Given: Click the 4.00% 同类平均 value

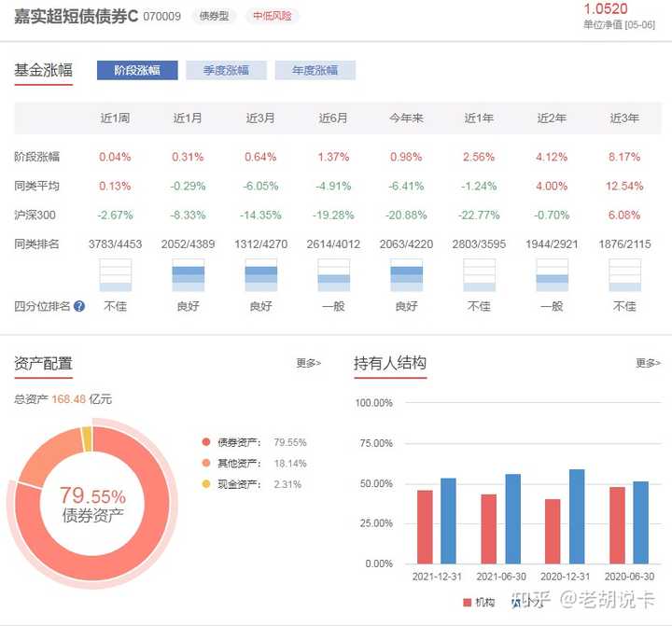Looking at the screenshot, I should tap(552, 186).
